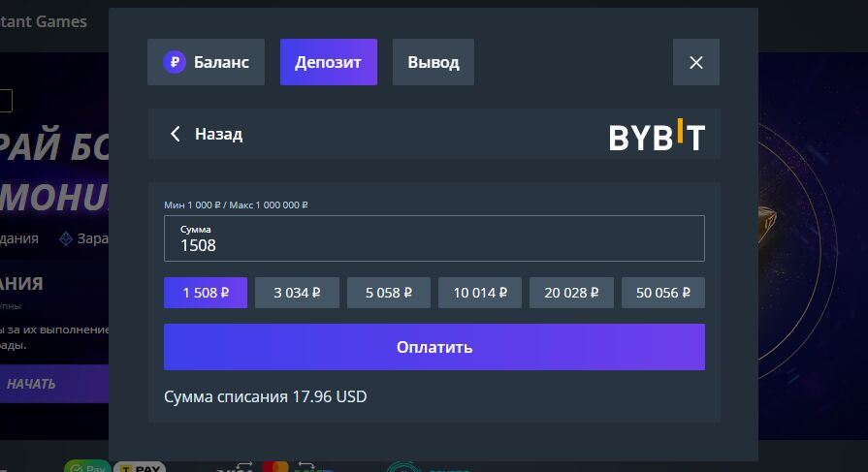Select the 1 508 ₽ preset amount
The image size is (868, 472).
click(206, 293)
